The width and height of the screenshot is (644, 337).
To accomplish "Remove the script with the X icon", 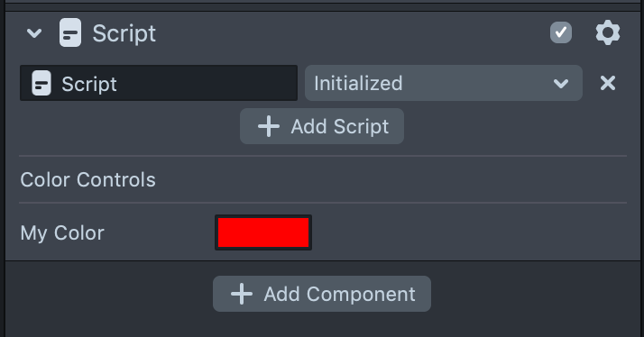I will 608,83.
